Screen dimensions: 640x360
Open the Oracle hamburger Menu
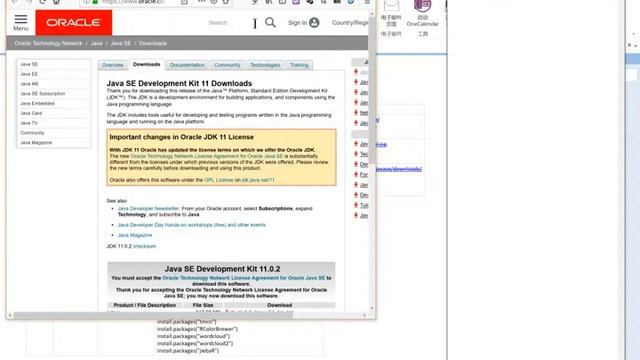tap(21, 22)
